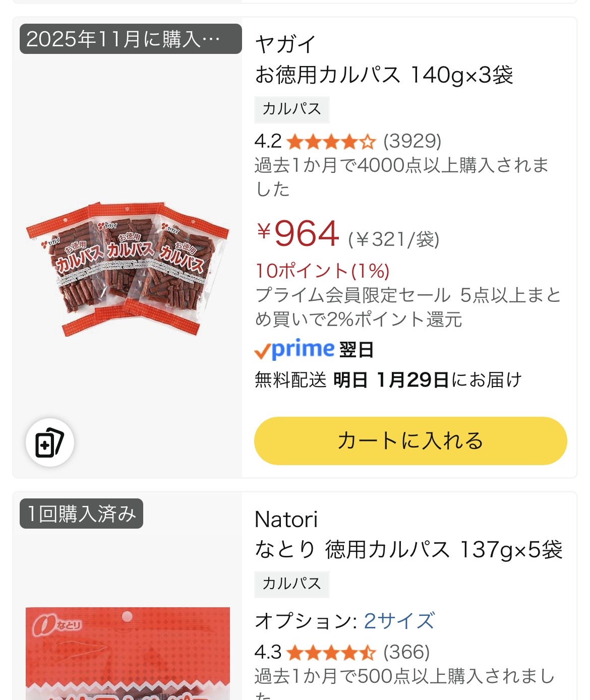
Task: Open the 366 reviews count
Action: click(406, 653)
